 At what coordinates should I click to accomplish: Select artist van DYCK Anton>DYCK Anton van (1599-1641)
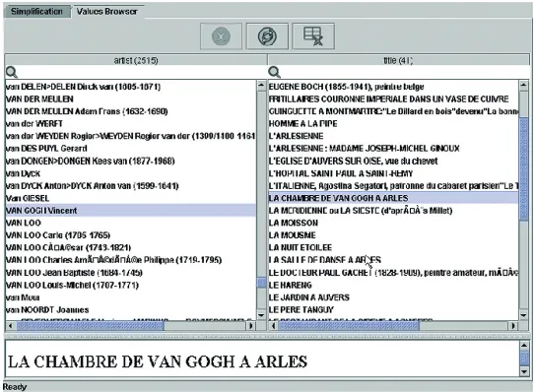[x=131, y=185]
